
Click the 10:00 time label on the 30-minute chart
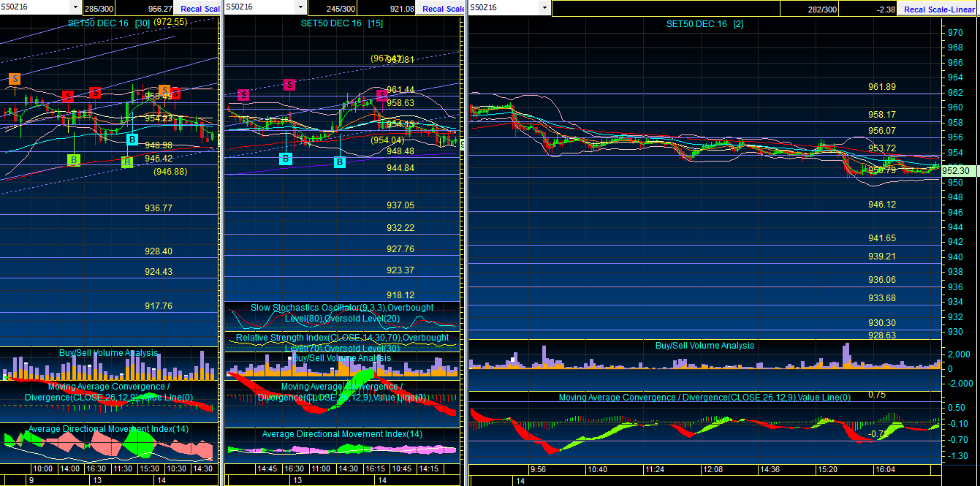[x=42, y=468]
